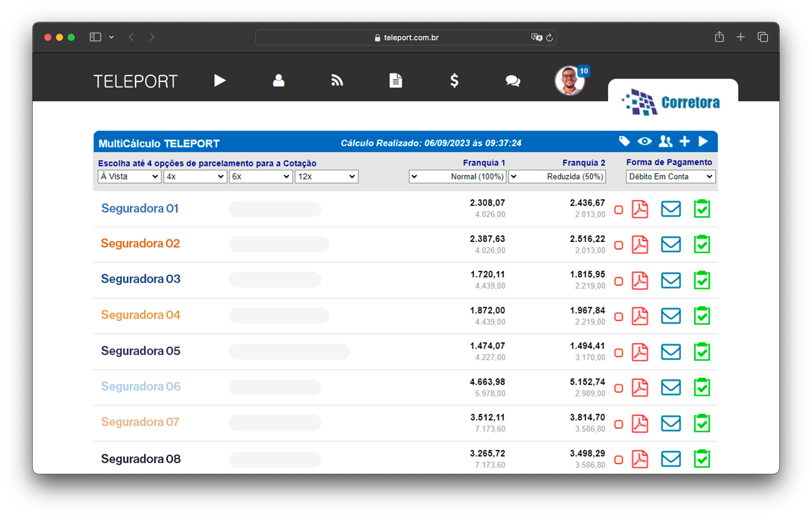Check the box beside Seguradora 08 prices

click(x=618, y=460)
